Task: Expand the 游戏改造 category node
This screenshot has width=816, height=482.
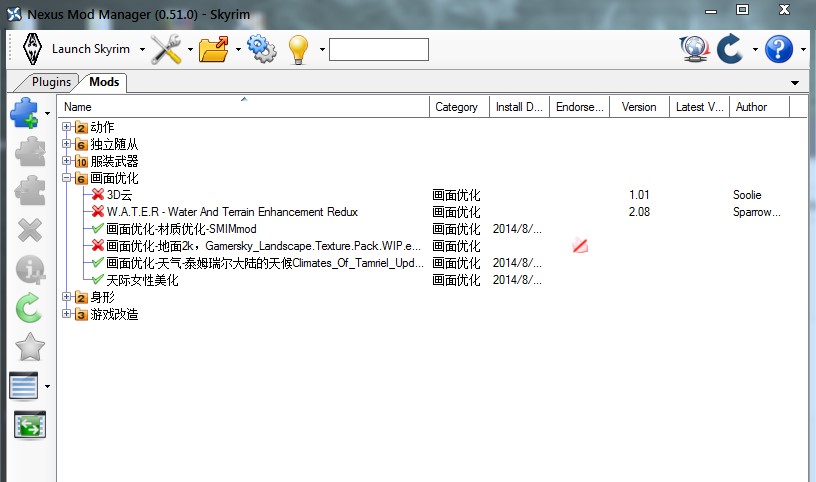Action: point(66,314)
